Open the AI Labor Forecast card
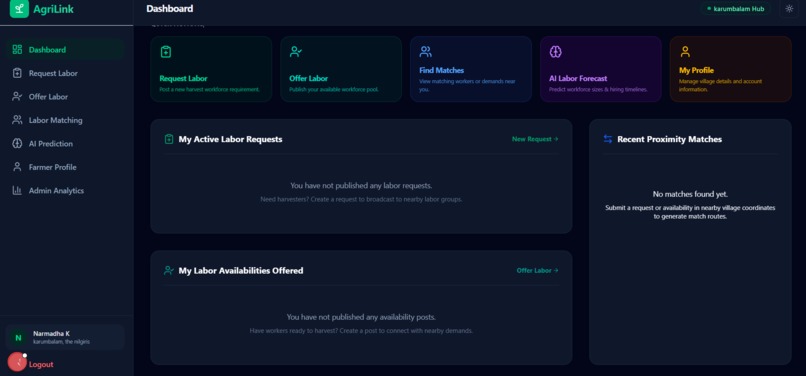Image resolution: width=806 pixels, height=376 pixels. tap(601, 69)
